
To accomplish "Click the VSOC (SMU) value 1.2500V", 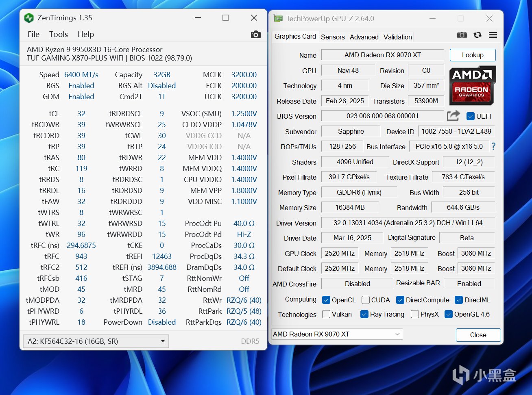I will (244, 114).
